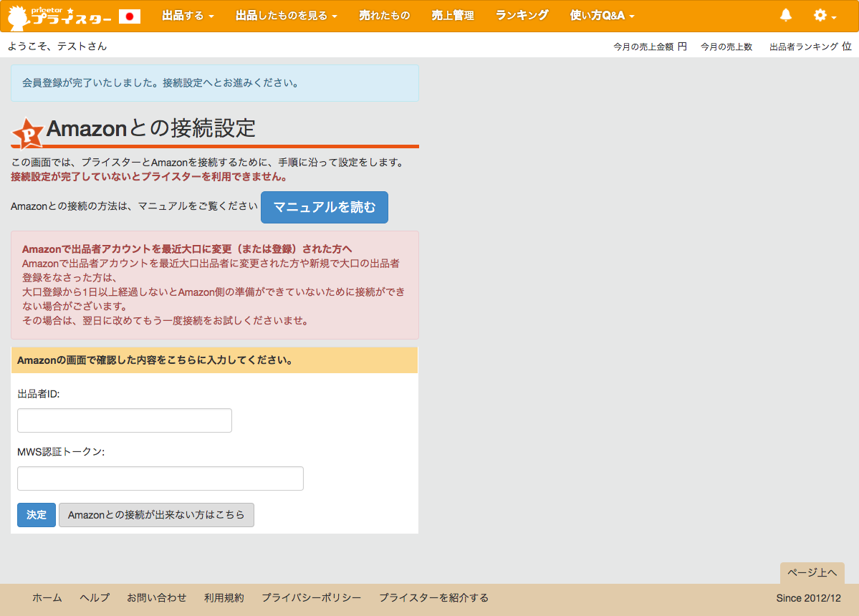Open the プライバシーポリシー footer link
The image size is (859, 616).
[311, 598]
